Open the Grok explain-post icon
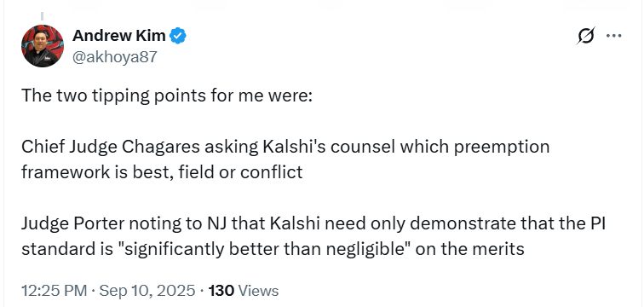644x307 pixels. [586, 36]
